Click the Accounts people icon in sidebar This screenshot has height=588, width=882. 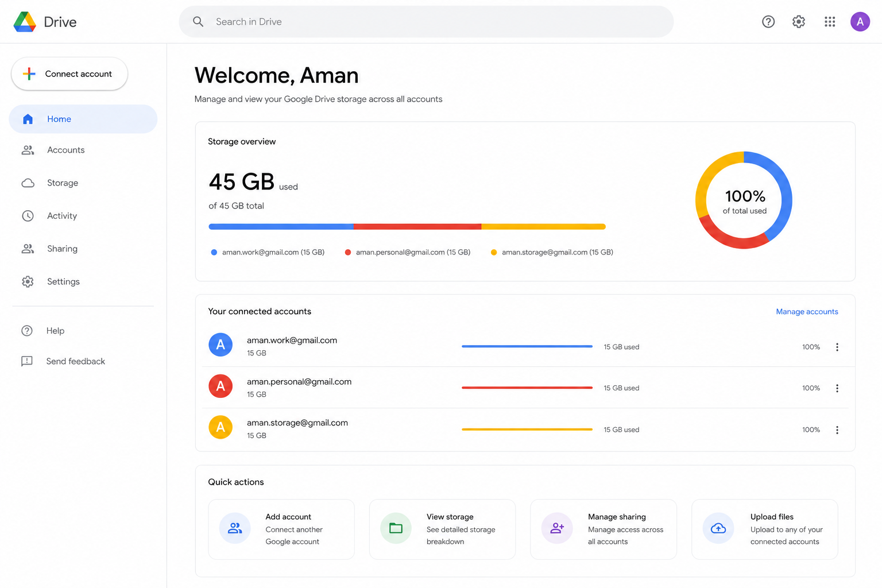tap(28, 150)
